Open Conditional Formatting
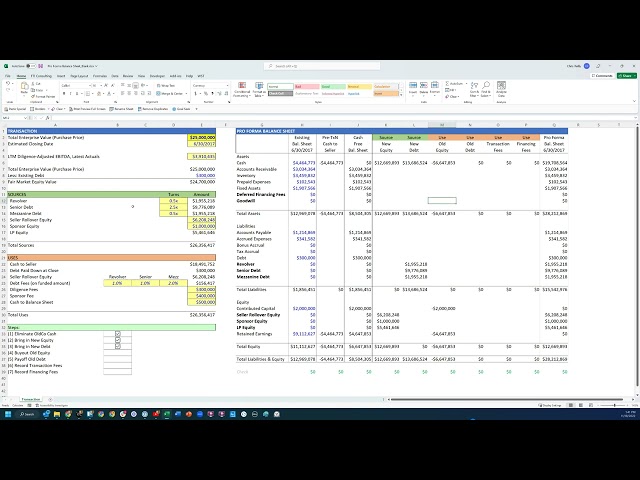Image resolution: width=640 pixels, height=480 pixels. tap(242, 89)
